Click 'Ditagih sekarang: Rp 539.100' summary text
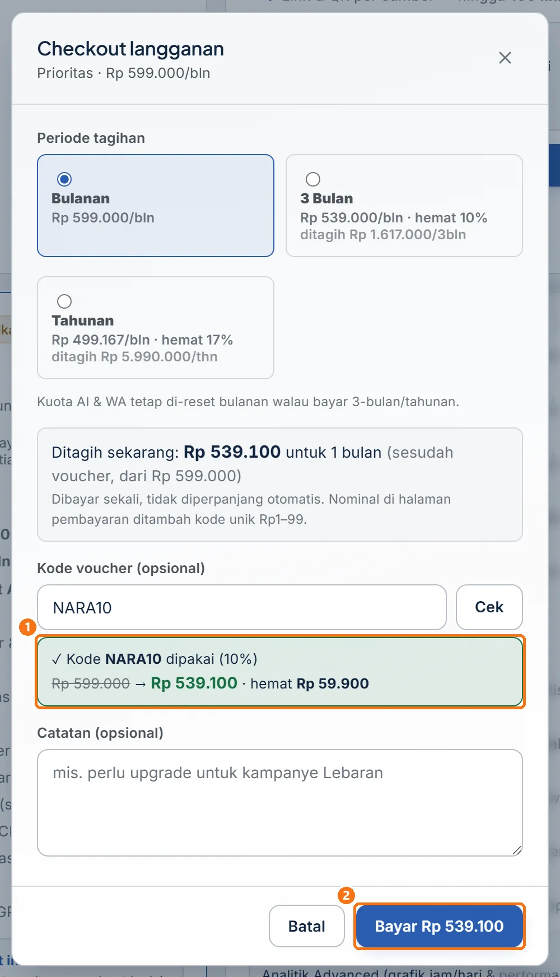The width and height of the screenshot is (560, 977). [x=166, y=452]
